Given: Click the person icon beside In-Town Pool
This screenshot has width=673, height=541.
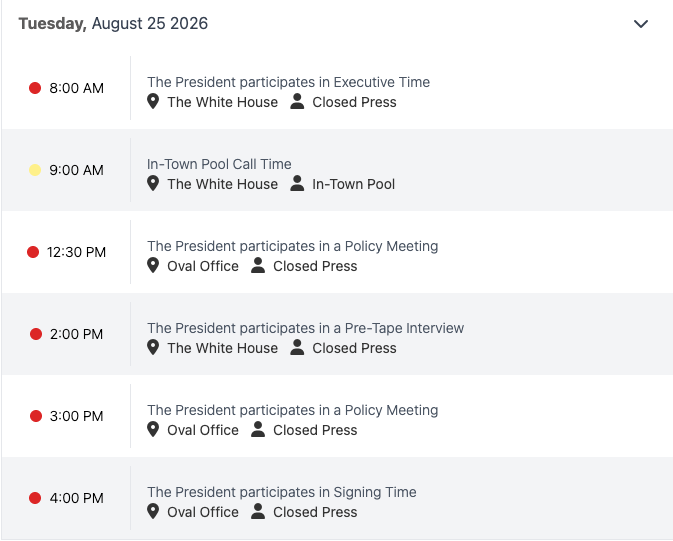Looking at the screenshot, I should click(x=297, y=183).
